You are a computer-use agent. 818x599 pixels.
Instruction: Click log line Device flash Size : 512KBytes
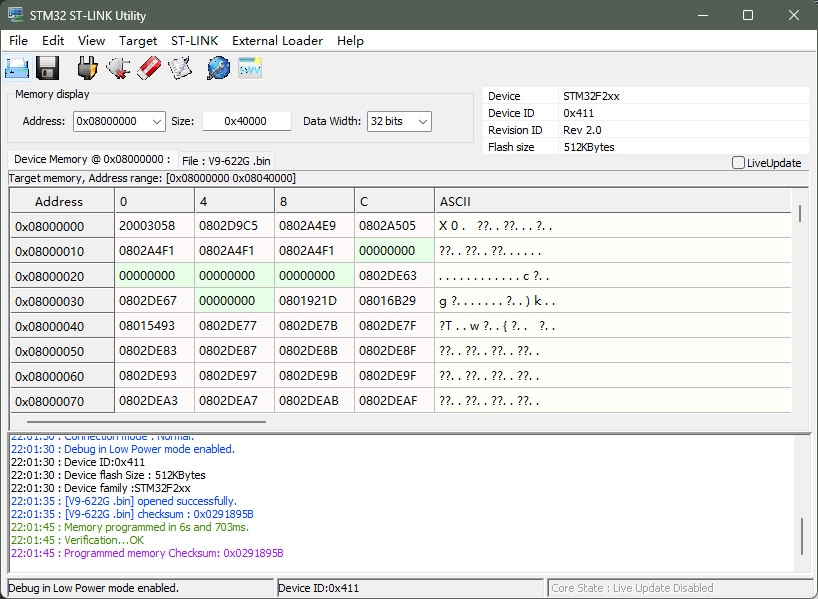108,475
